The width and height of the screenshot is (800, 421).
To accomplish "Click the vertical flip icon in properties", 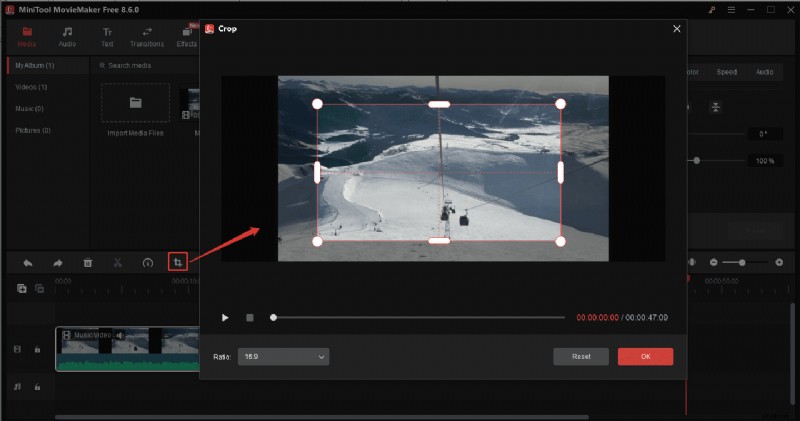I will 715,107.
